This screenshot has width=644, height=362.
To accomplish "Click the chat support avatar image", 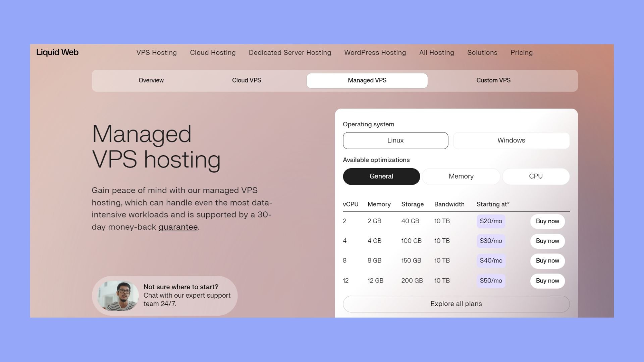I will click(x=117, y=295).
